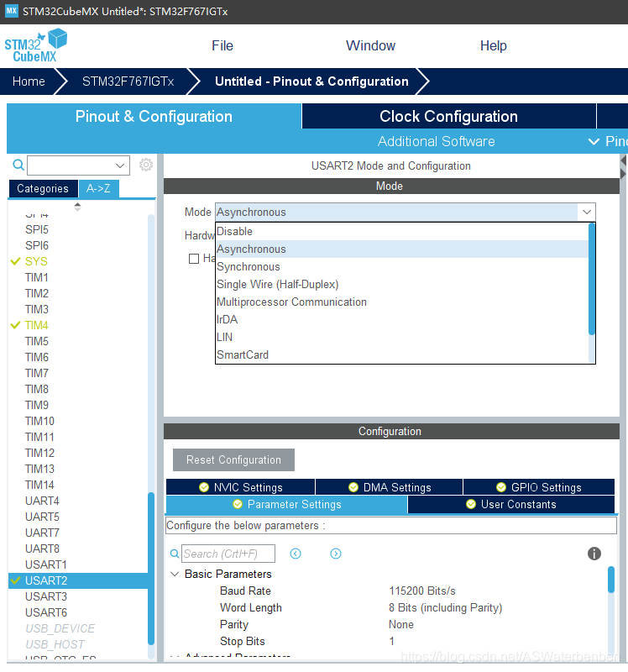Click the STM32F767IGTx breadcrumb
The image size is (628, 672).
[128, 81]
